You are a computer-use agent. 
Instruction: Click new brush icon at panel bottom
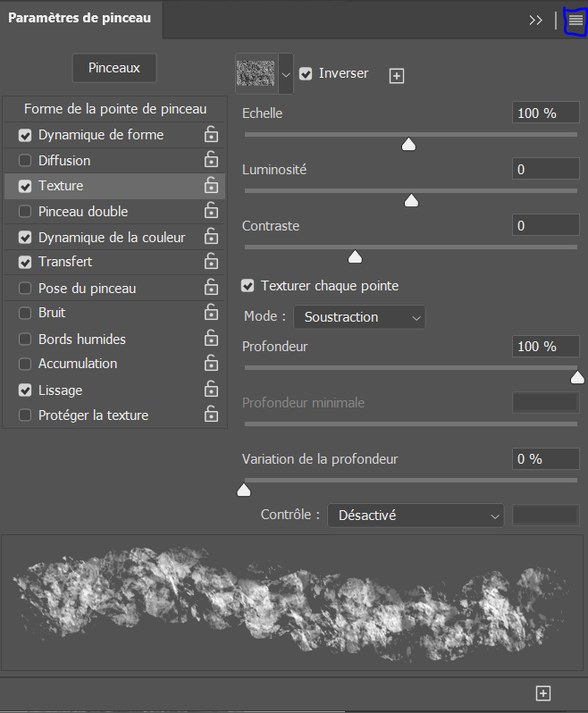(x=542, y=693)
